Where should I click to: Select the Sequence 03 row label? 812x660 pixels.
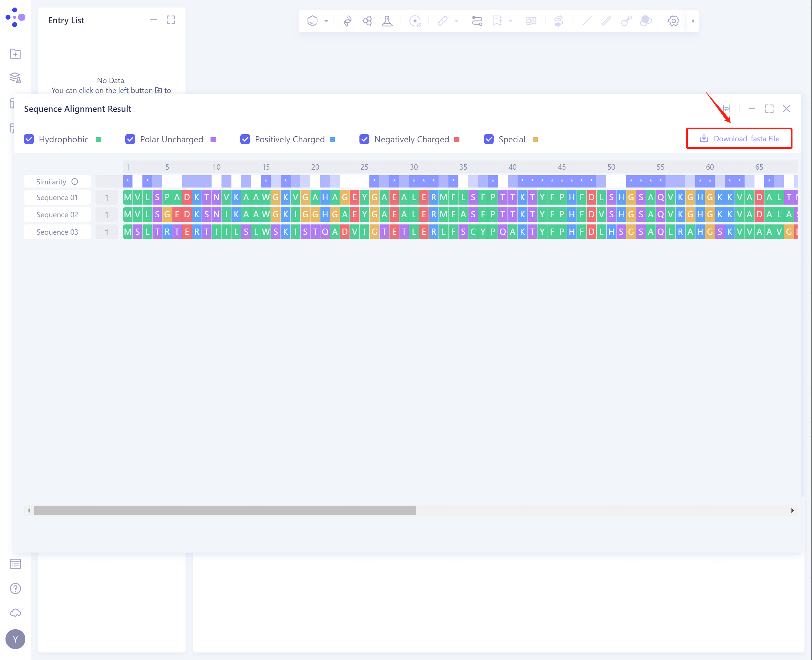(57, 232)
